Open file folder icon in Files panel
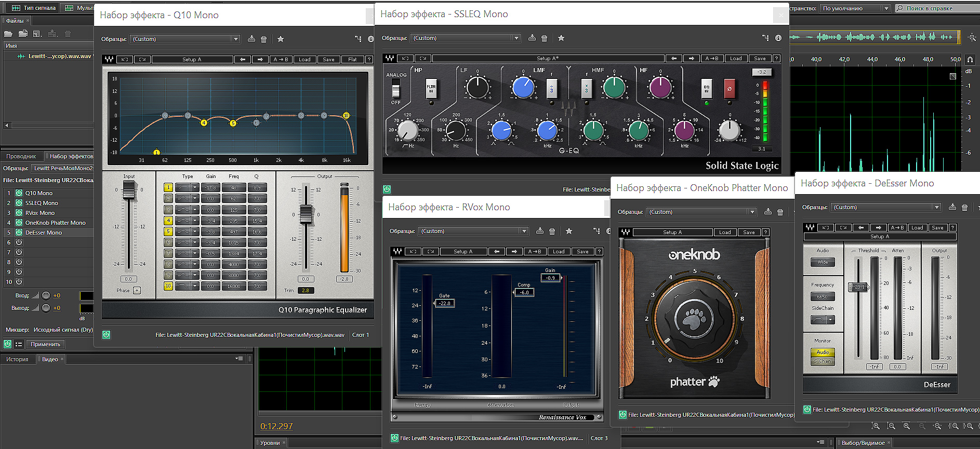 [8, 34]
